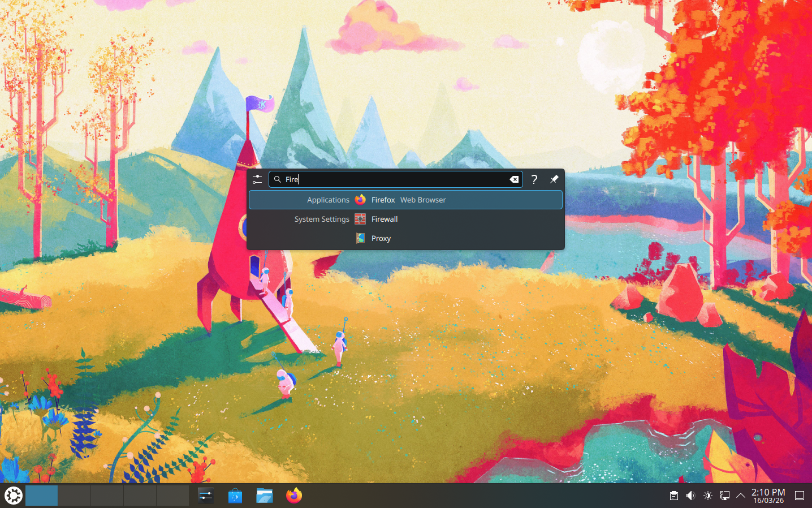Click the Proxy icon in results

pos(360,238)
